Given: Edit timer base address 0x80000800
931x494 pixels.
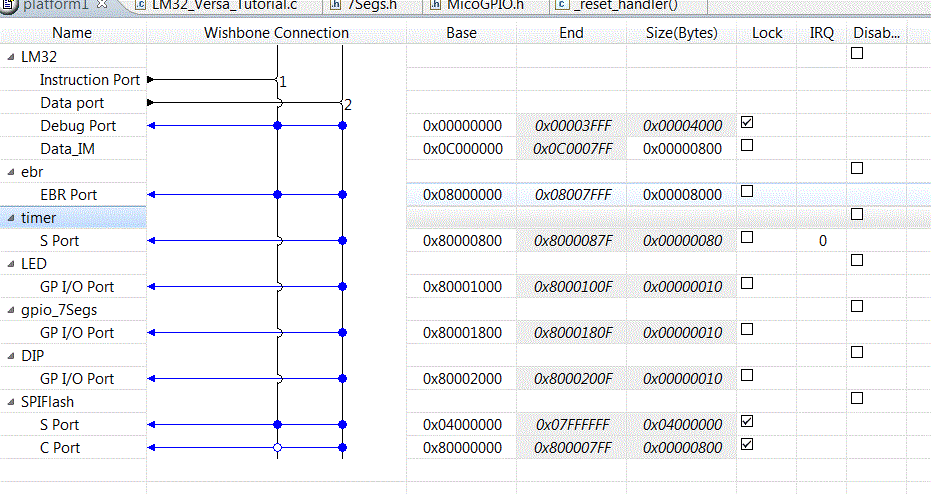Looking at the screenshot, I should pyautogui.click(x=462, y=240).
